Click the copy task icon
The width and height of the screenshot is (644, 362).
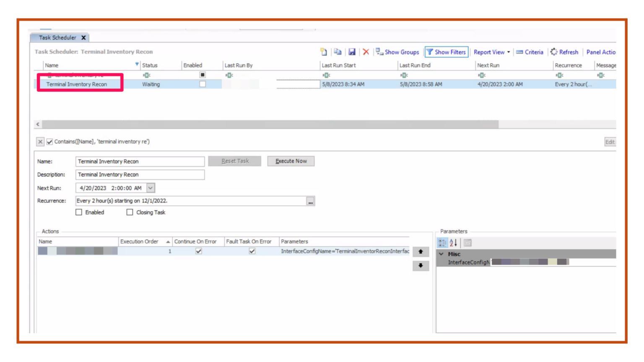point(338,52)
